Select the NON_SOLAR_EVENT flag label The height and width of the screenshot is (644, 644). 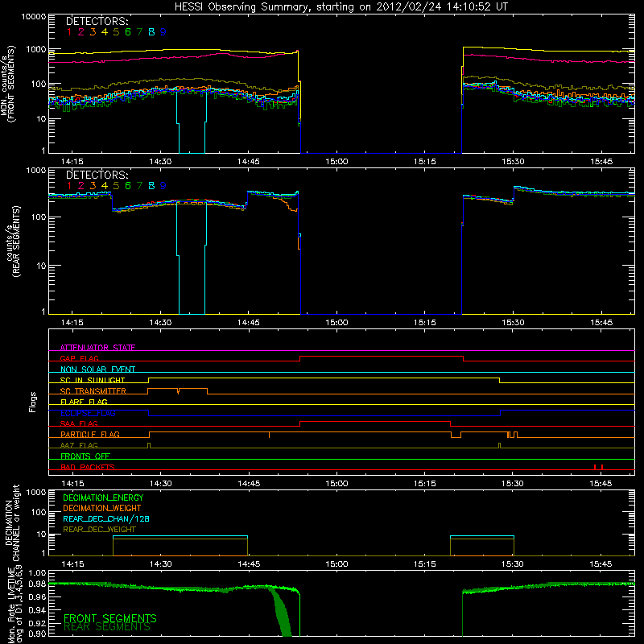click(97, 369)
